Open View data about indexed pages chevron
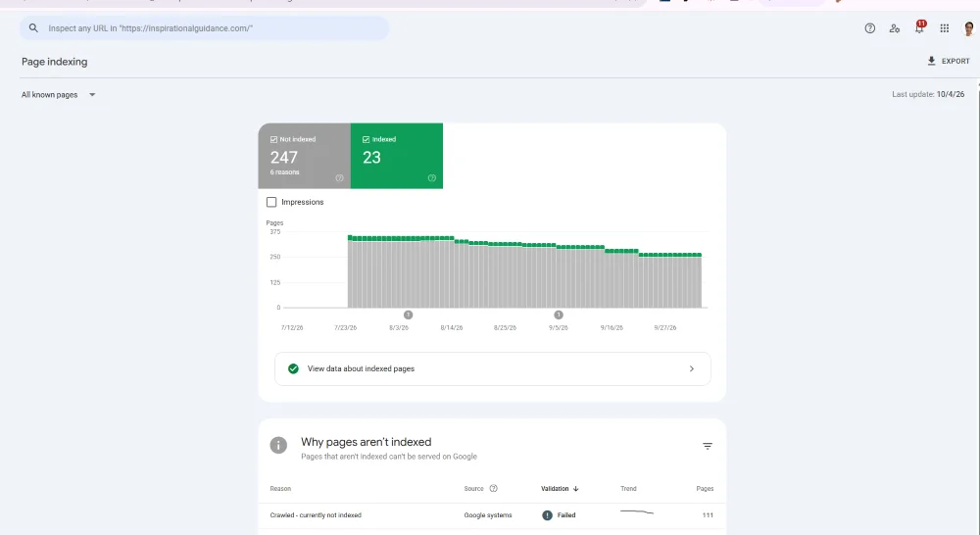Screen dimensions: 980x535 pos(691,368)
